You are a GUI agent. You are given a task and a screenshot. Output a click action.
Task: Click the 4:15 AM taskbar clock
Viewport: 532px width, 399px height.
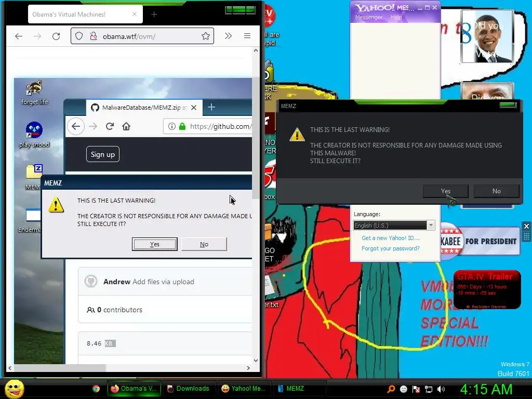(x=486, y=390)
